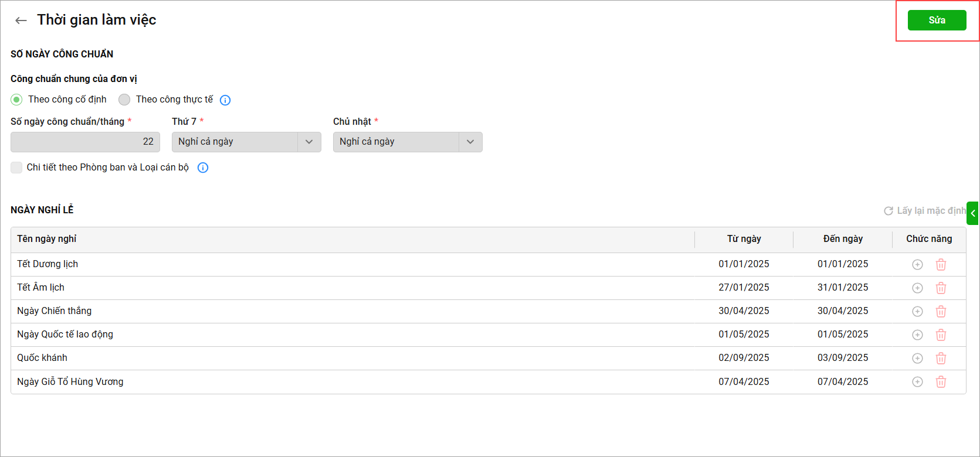The width and height of the screenshot is (980, 457).
Task: Remove Ngày Giỗ Tổ Hùng Vương entry
Action: tap(941, 382)
